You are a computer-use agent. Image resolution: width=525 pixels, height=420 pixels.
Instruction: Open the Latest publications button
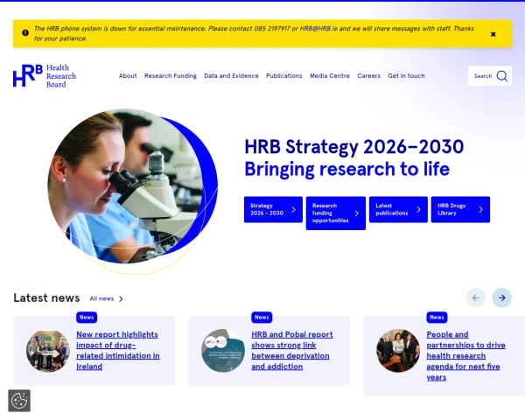point(398,210)
